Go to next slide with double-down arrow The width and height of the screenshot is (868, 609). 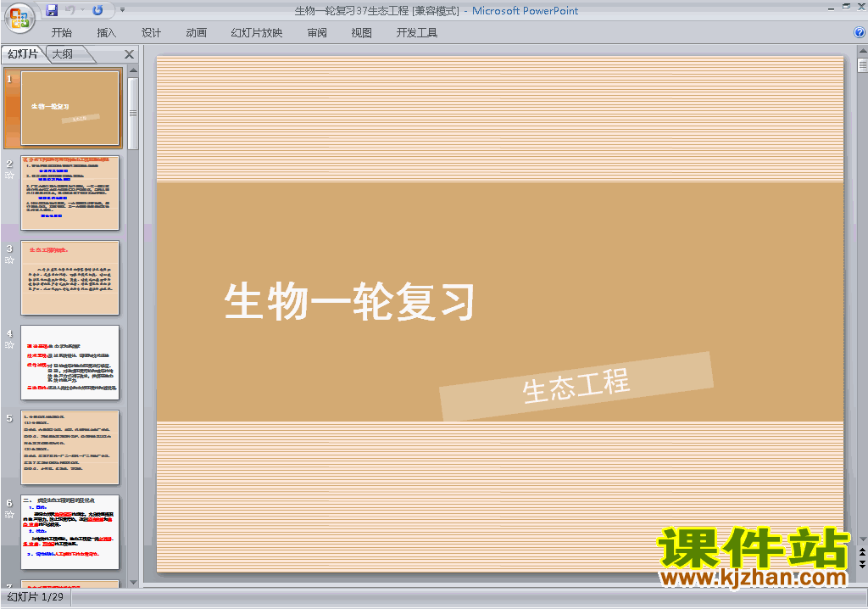point(862,563)
